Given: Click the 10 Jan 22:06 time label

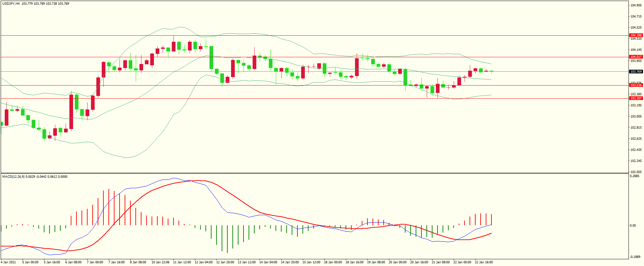Looking at the screenshot, I should [x=160, y=262].
